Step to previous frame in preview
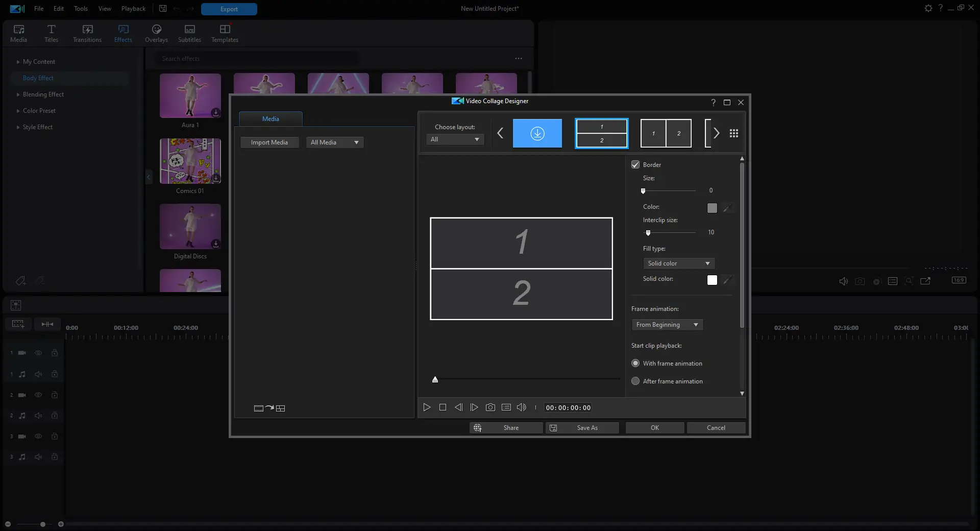This screenshot has width=980, height=531. tap(458, 407)
